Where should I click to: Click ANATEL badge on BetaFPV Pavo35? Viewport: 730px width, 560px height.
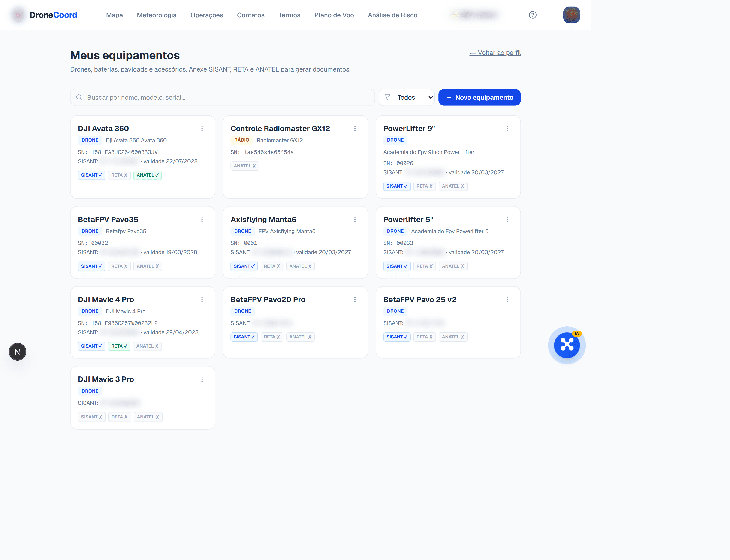(147, 266)
